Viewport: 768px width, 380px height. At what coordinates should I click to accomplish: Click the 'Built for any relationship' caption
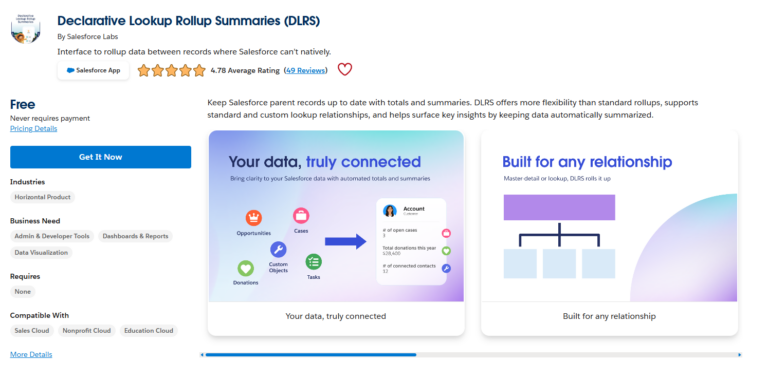pos(609,316)
